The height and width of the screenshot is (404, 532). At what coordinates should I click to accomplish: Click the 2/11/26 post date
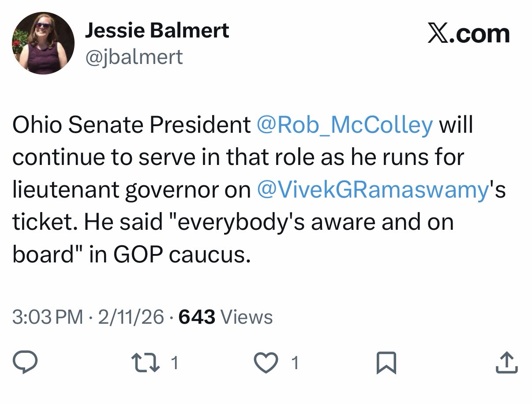coord(131,317)
